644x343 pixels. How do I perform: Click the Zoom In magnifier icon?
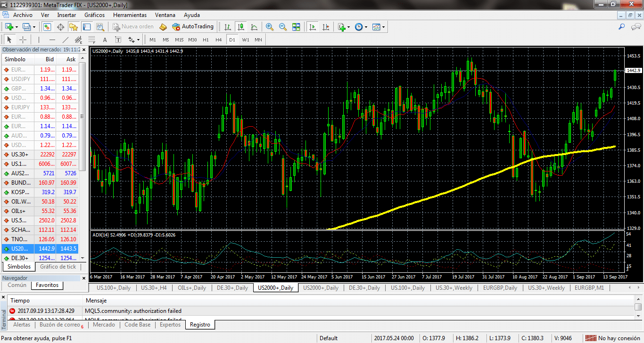(270, 27)
